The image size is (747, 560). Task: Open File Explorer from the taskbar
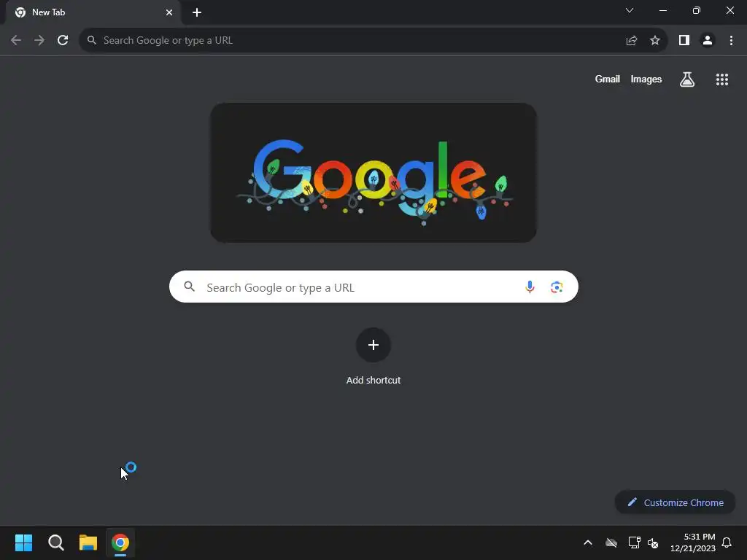[x=88, y=542]
